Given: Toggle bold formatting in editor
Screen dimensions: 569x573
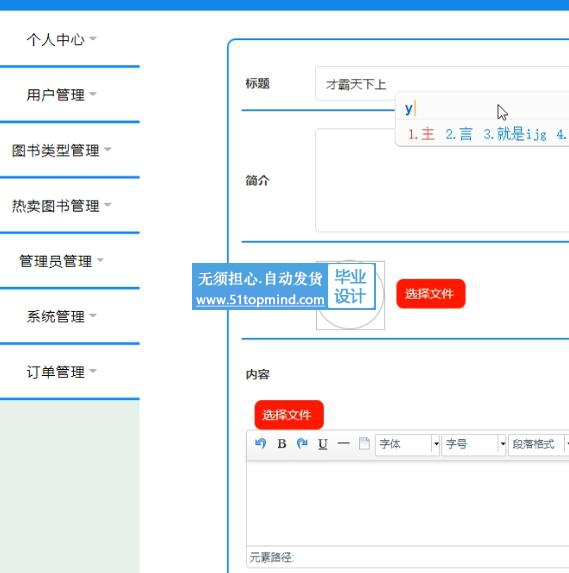Looking at the screenshot, I should click(x=281, y=444).
